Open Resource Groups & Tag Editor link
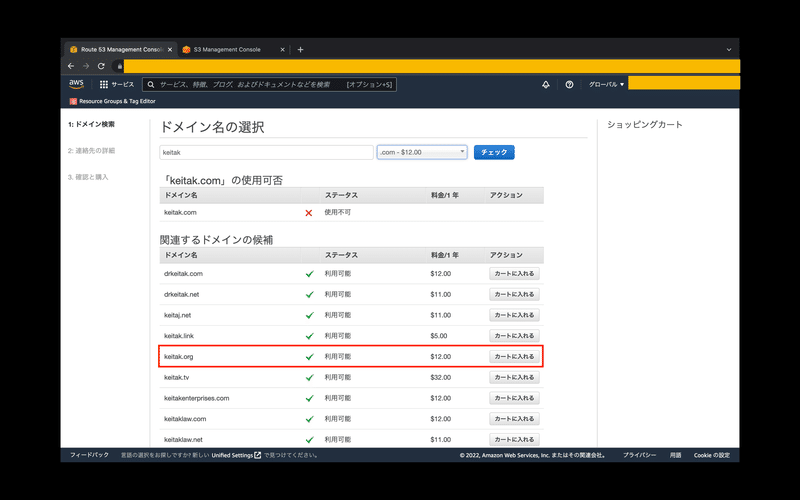The height and width of the screenshot is (500, 800). pos(117,101)
